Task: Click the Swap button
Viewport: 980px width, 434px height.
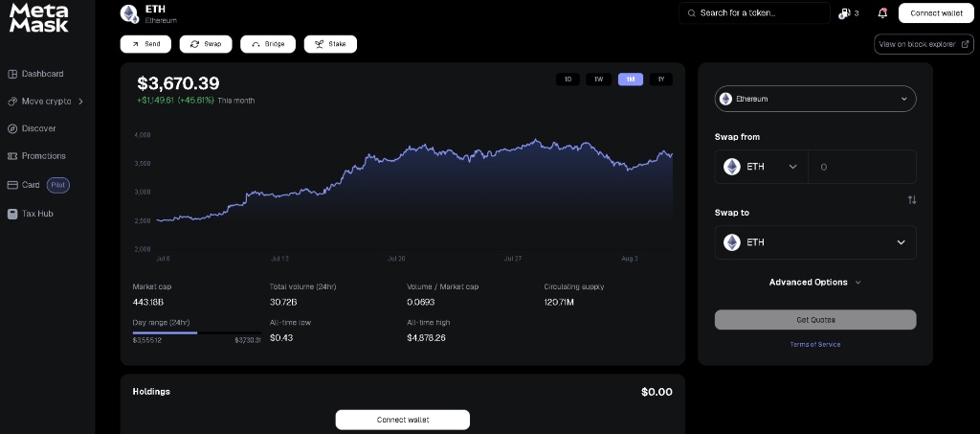Action: click(206, 44)
